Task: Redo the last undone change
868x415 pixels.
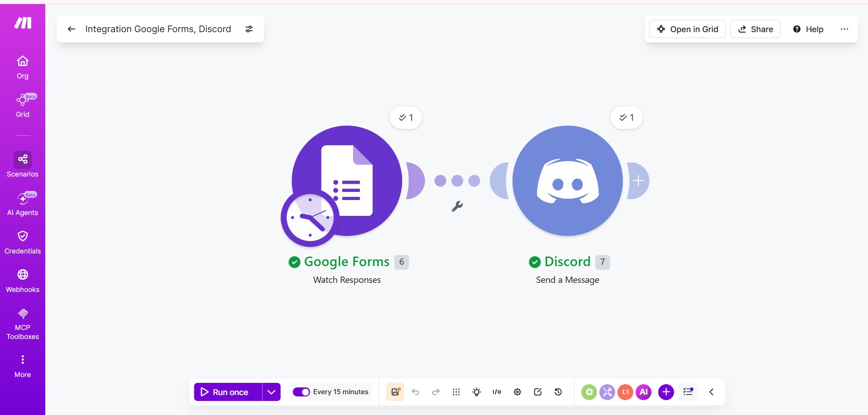Action: (436, 392)
